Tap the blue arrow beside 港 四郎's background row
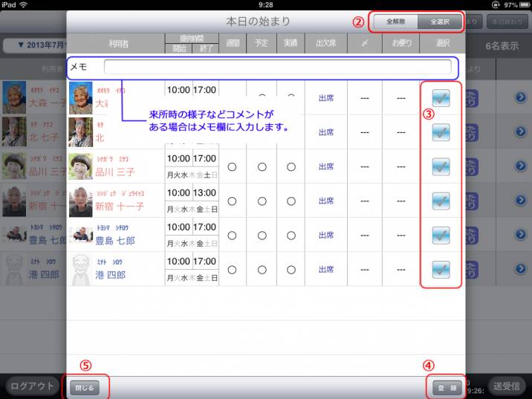This screenshot has height=399, width=532. 520,269
